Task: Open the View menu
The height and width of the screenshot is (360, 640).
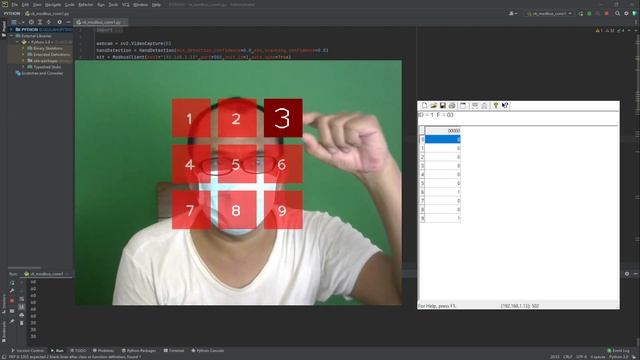Action: (x=37, y=4)
